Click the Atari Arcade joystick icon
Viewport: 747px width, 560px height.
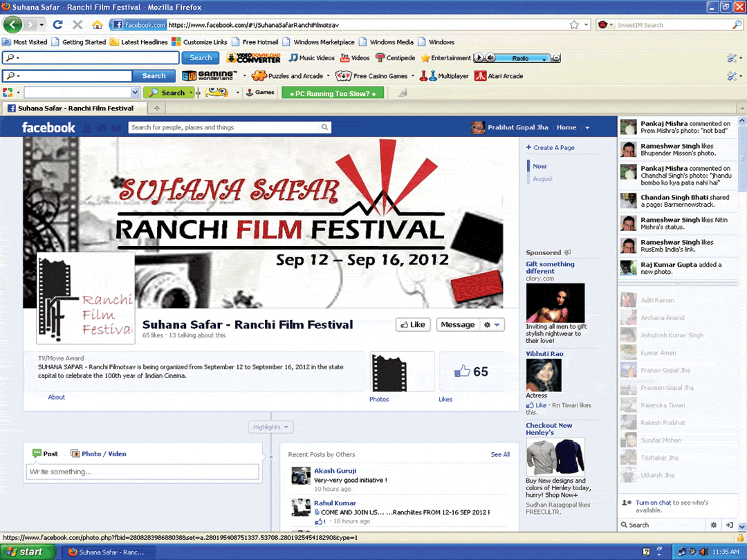[x=481, y=75]
